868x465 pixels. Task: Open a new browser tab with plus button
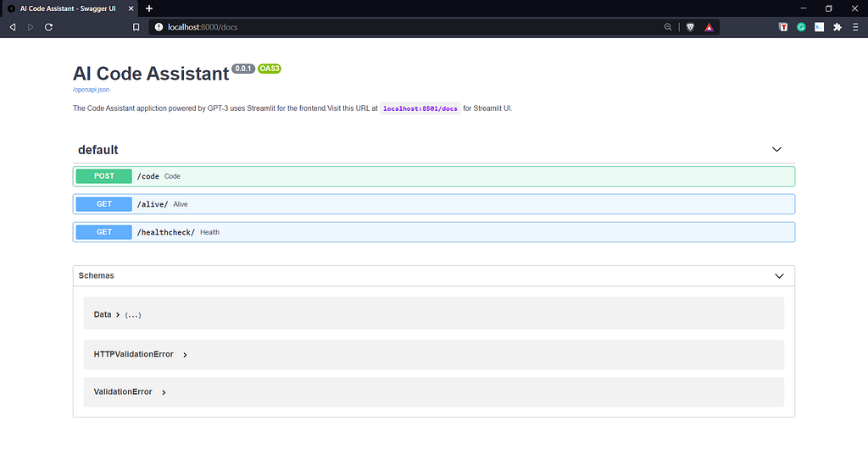pos(149,8)
